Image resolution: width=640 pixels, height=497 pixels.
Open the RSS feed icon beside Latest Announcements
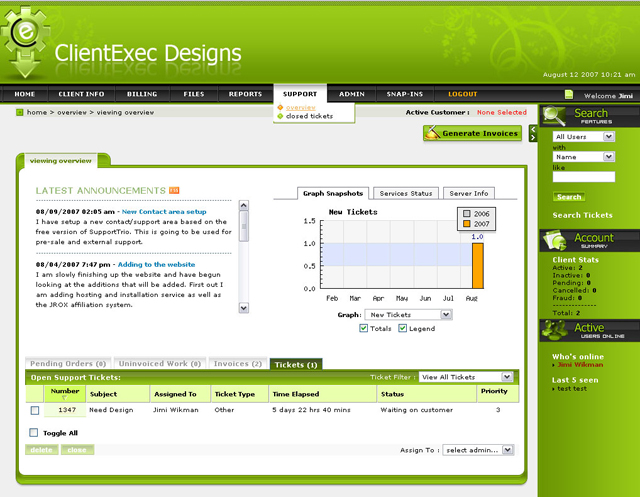click(x=174, y=191)
